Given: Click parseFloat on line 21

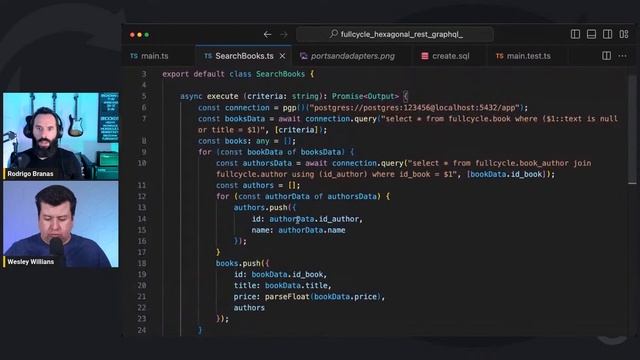Looking at the screenshot, I should (287, 297).
